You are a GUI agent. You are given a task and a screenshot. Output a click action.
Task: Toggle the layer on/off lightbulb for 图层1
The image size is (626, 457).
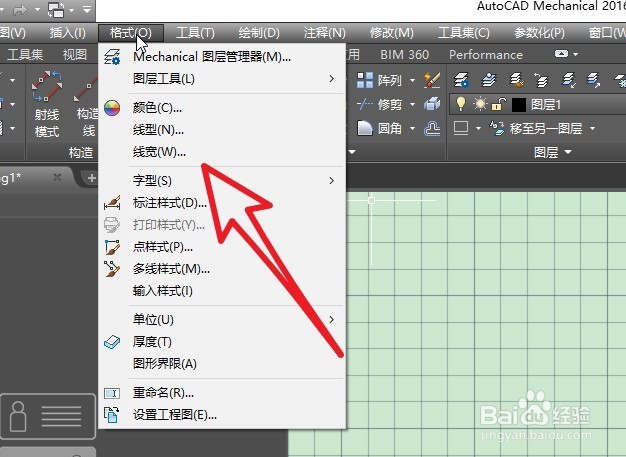(x=461, y=104)
